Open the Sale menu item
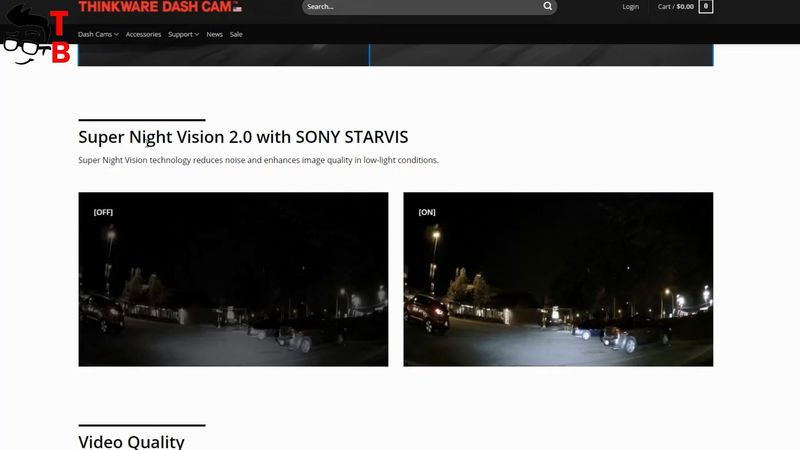 236,34
